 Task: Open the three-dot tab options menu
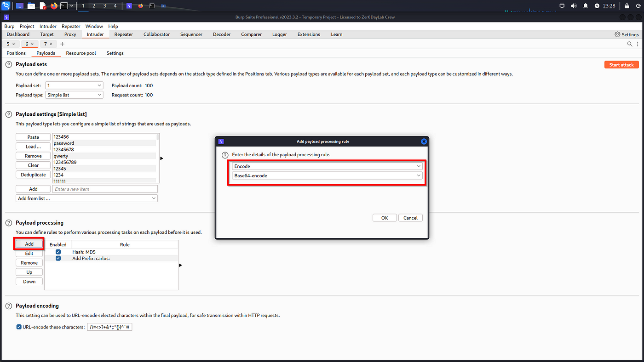(x=638, y=44)
